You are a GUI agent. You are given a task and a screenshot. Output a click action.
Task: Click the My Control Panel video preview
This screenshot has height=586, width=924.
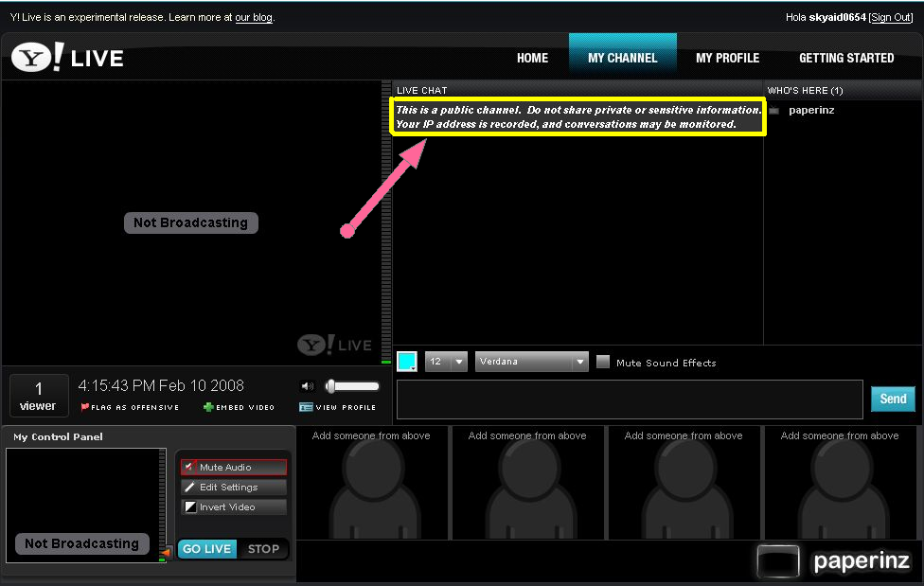pyautogui.click(x=82, y=505)
